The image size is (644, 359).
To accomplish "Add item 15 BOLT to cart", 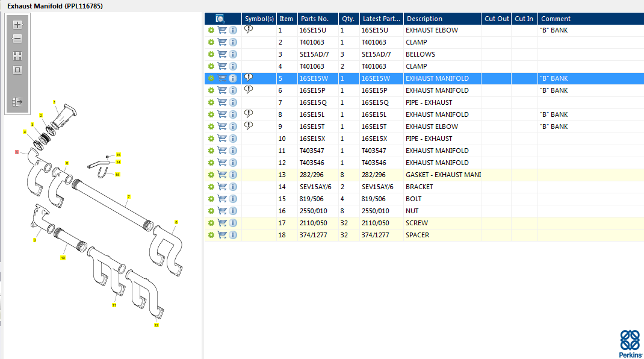I will click(x=222, y=199).
